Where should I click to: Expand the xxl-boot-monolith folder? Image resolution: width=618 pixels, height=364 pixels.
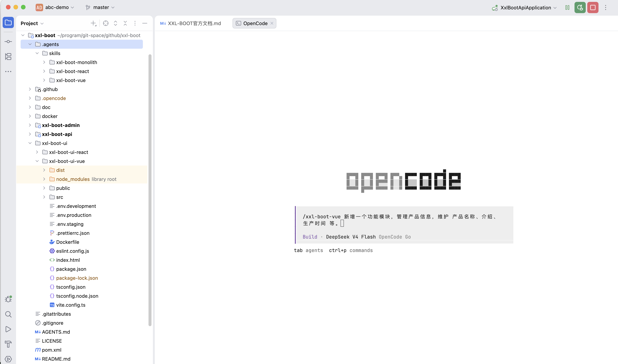pos(44,62)
